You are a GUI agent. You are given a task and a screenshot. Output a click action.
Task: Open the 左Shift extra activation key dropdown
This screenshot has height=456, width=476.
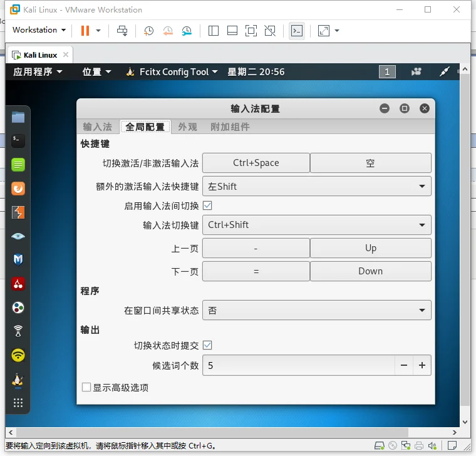(x=317, y=186)
